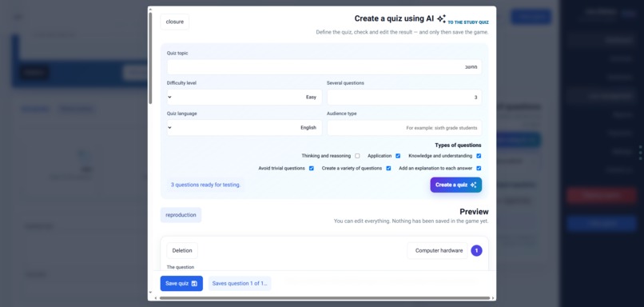Click the purple question number 1 badge
644x307 pixels.
coord(476,251)
